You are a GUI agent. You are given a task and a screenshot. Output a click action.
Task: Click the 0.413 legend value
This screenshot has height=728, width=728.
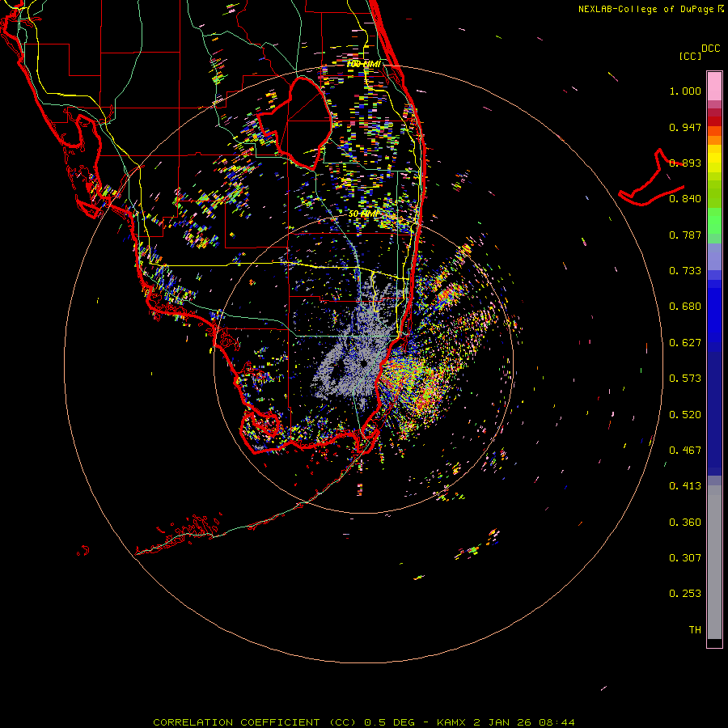[x=685, y=486]
